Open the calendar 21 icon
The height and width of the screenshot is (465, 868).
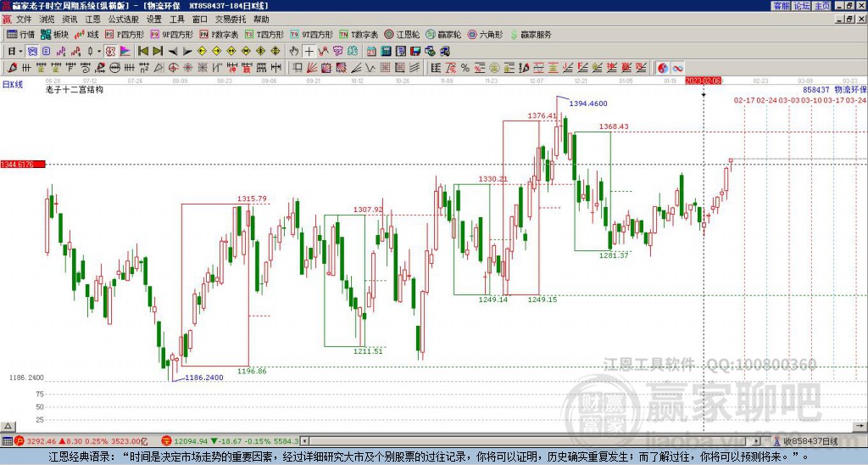pyautogui.click(x=371, y=52)
